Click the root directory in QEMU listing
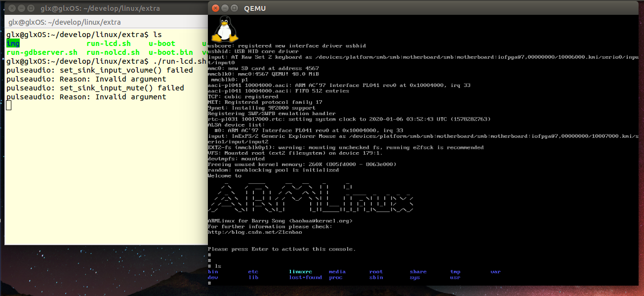 click(376, 272)
